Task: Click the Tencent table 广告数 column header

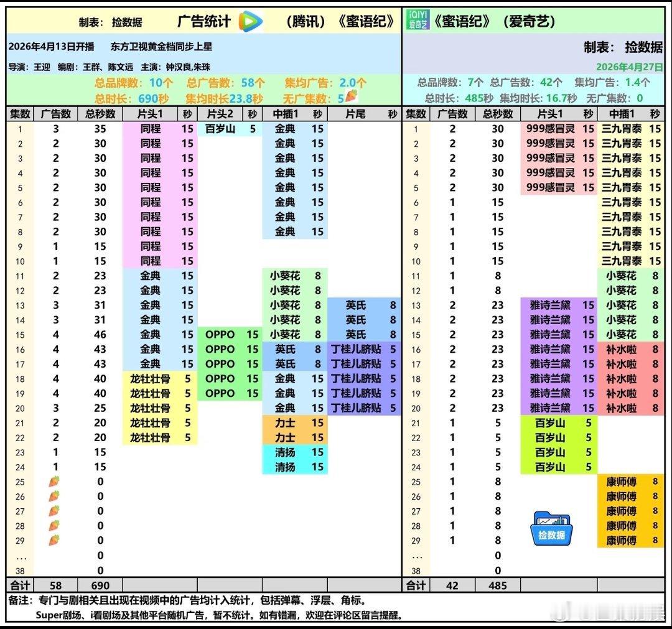Action: coord(56,114)
